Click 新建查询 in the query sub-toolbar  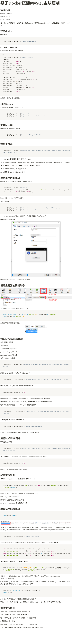click(x=42, y=297)
